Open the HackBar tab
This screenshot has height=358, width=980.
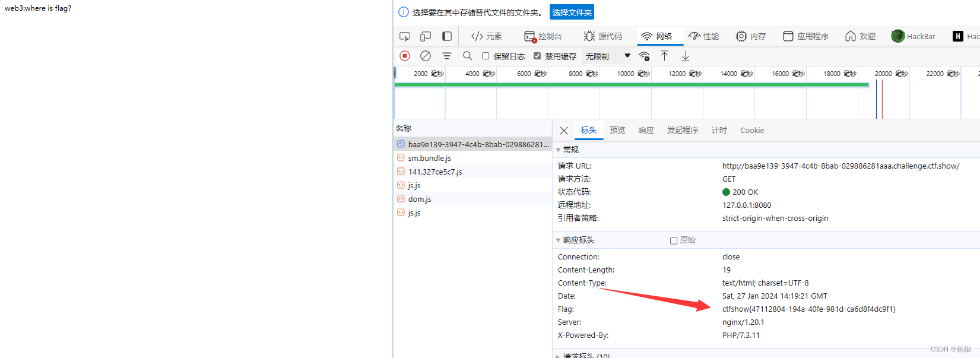pos(914,36)
